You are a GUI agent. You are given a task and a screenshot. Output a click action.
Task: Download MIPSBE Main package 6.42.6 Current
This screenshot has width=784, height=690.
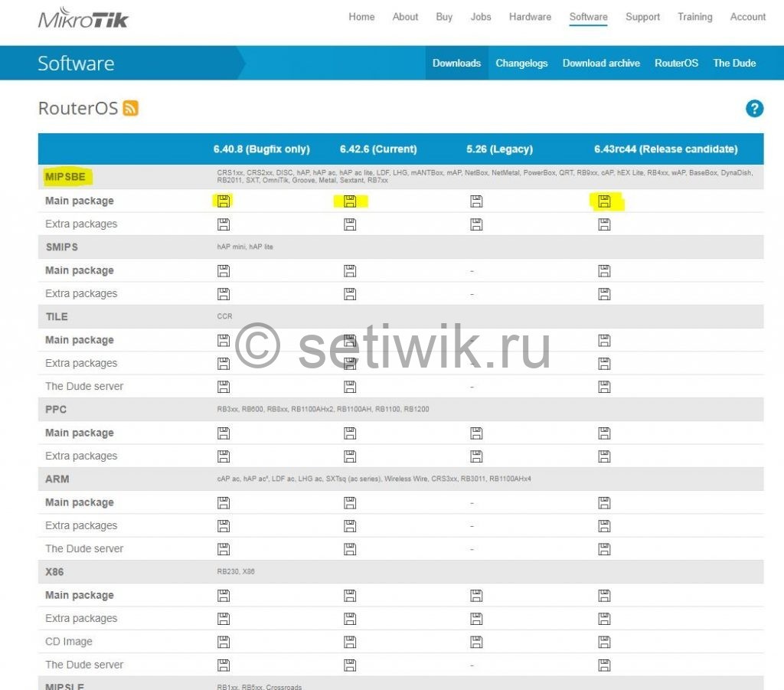[350, 201]
